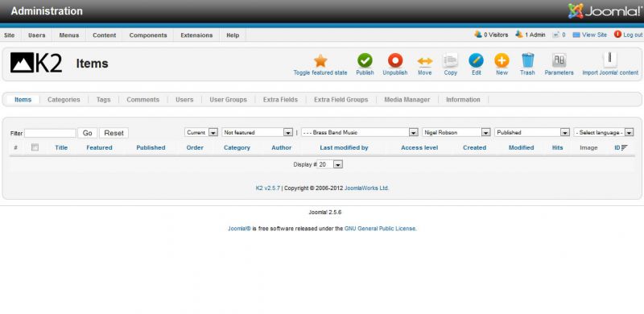This screenshot has width=644, height=314.
Task: Sort by the Author column header
Action: [x=281, y=147]
